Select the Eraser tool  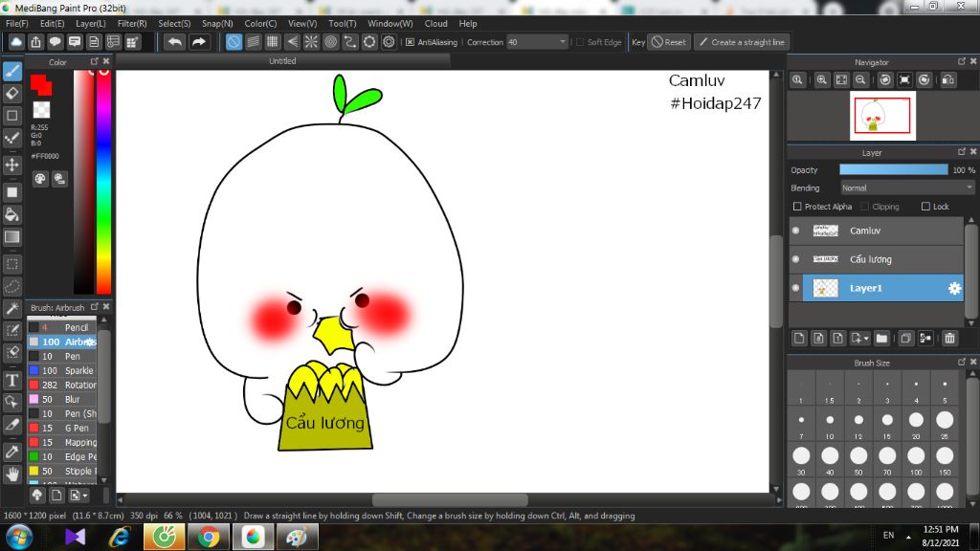pyautogui.click(x=12, y=94)
